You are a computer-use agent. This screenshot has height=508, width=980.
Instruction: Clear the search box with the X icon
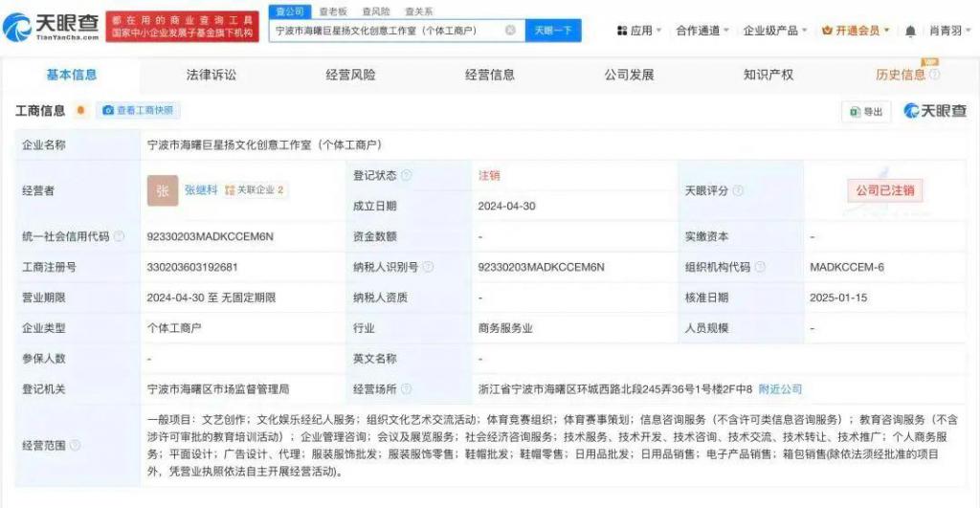click(510, 31)
